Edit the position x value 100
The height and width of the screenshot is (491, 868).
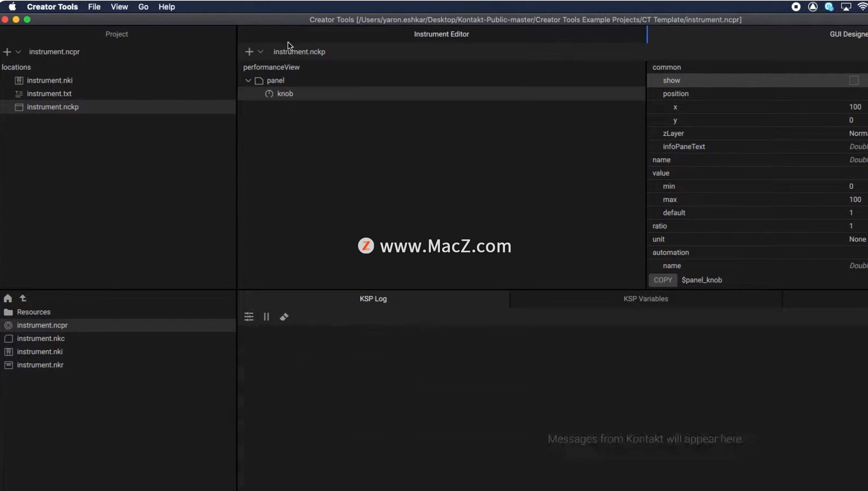855,107
